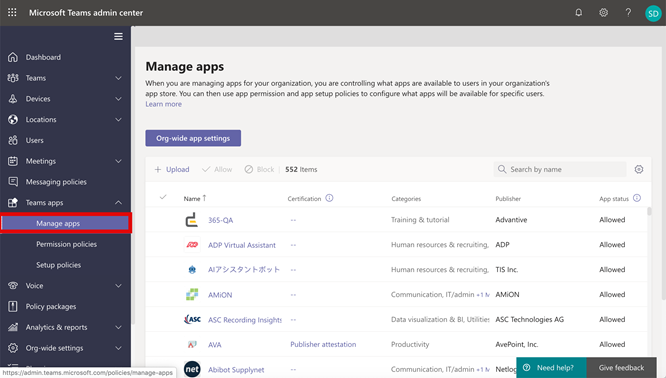Collapse the Teams apps section

click(119, 203)
